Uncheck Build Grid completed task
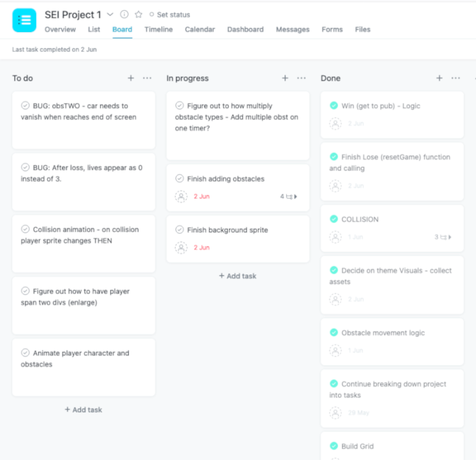This screenshot has width=476, height=460. click(x=334, y=446)
